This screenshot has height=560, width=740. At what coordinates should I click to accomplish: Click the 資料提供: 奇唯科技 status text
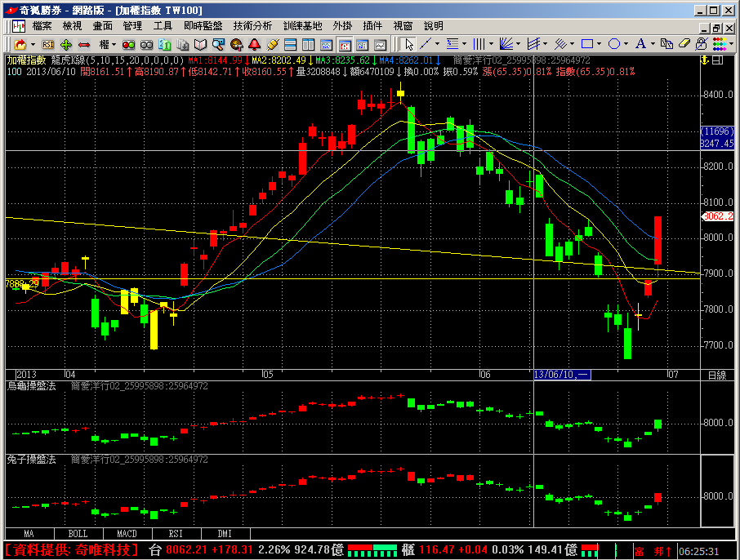tap(71, 550)
